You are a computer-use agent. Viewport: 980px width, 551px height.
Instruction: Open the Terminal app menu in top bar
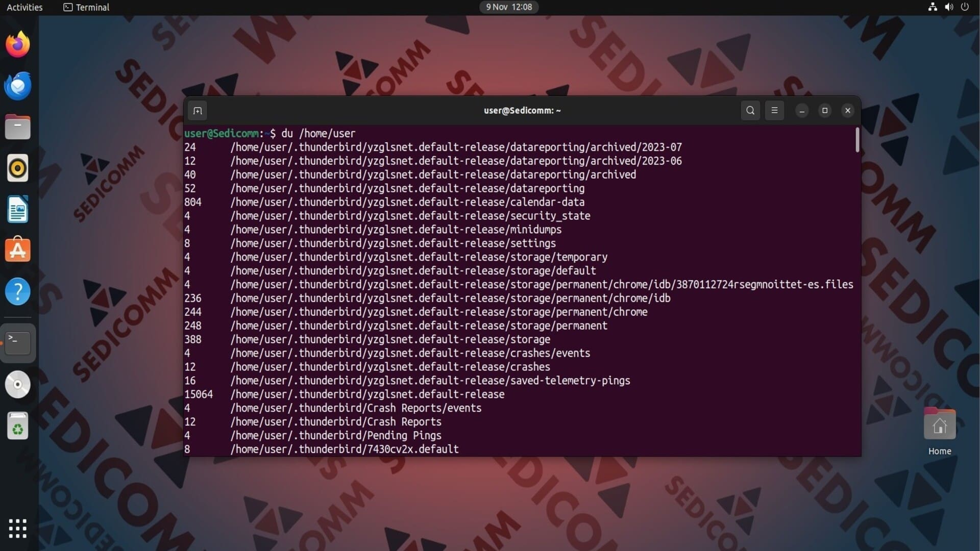pos(86,7)
